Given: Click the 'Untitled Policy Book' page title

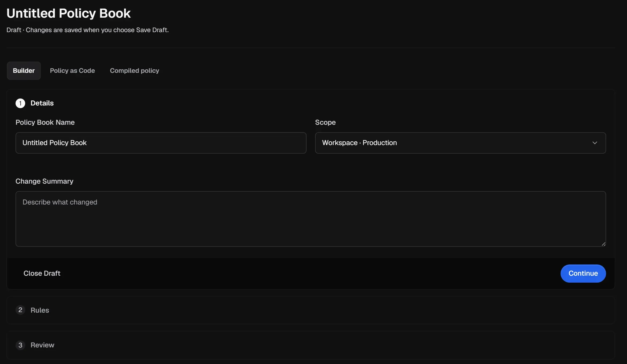Looking at the screenshot, I should [69, 13].
